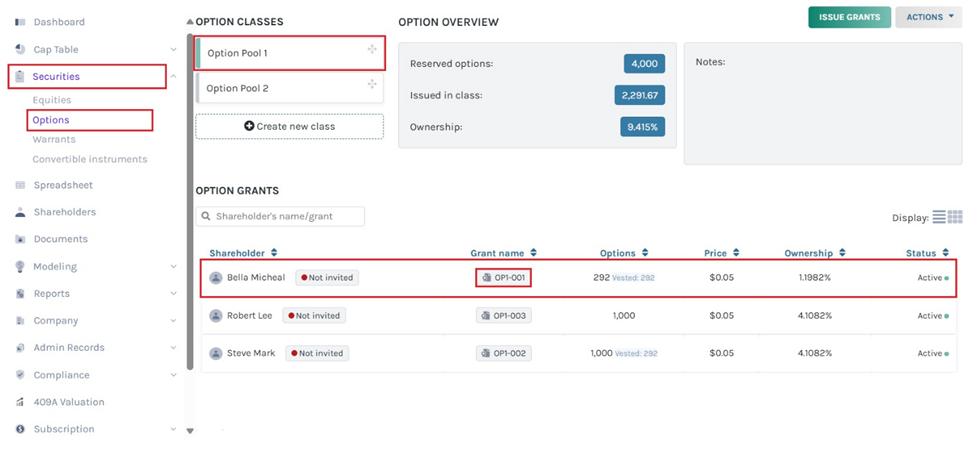Click Create new class button
Screen dimensions: 973x451
click(x=290, y=126)
